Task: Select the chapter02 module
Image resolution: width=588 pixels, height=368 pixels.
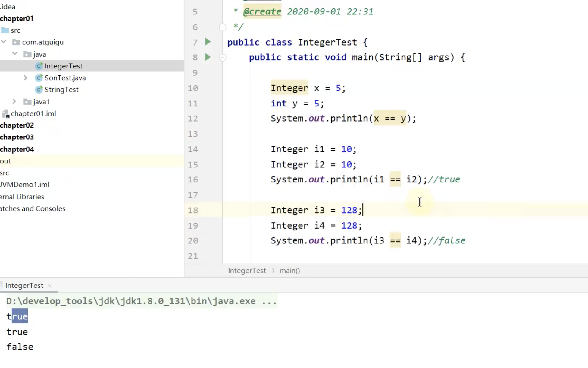Action: [x=17, y=125]
